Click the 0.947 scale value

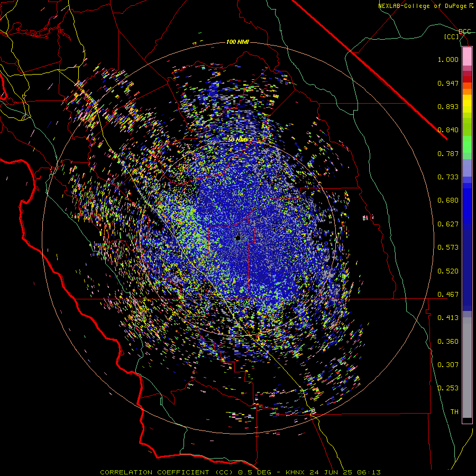click(448, 83)
